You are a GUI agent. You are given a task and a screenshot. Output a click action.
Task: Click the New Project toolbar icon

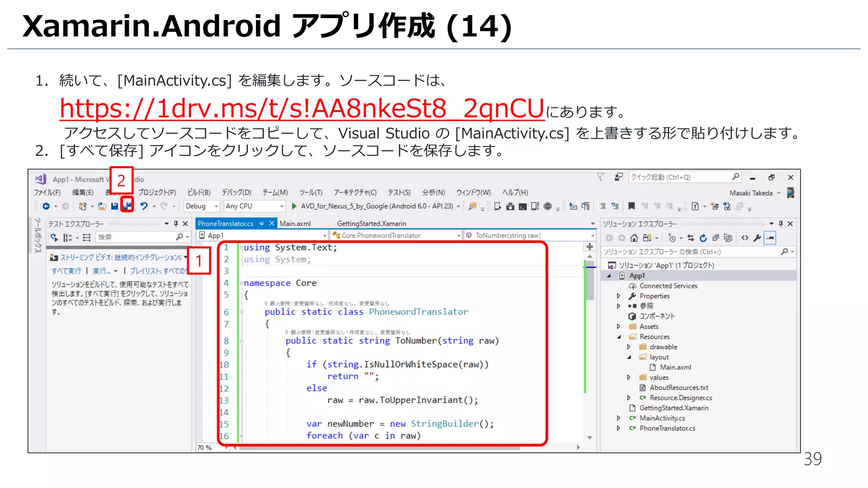coord(83,206)
